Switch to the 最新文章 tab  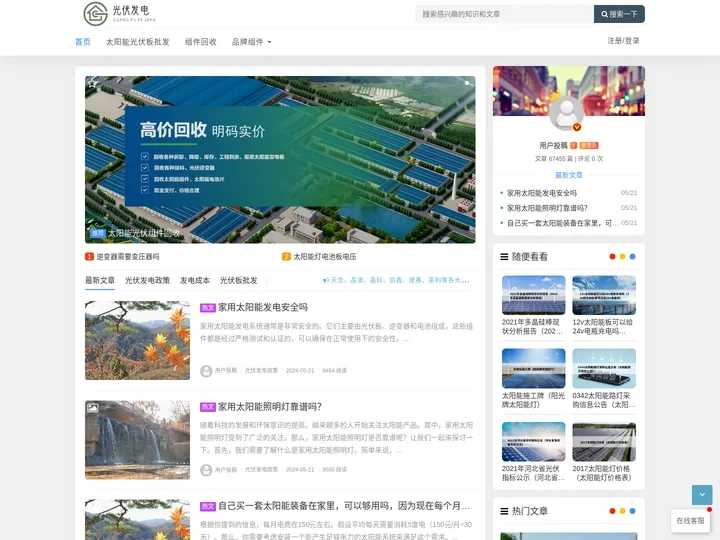[x=100, y=280]
